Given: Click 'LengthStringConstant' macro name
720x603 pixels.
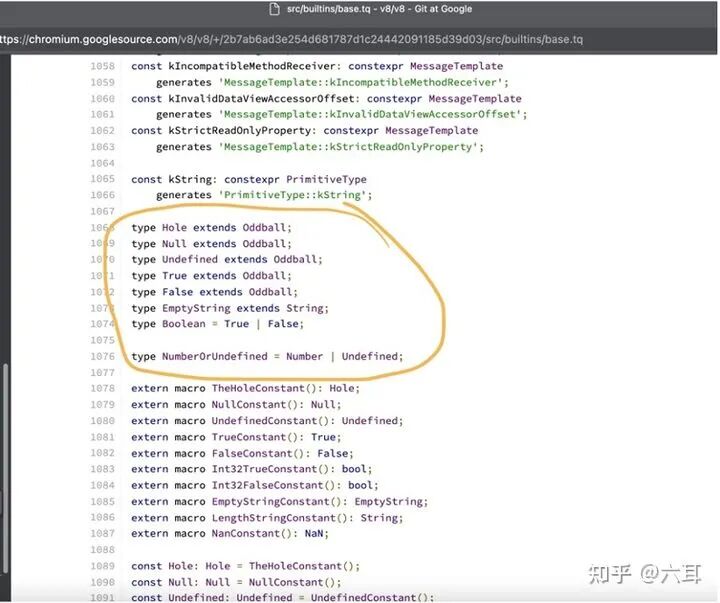Looking at the screenshot, I should pos(274,518).
